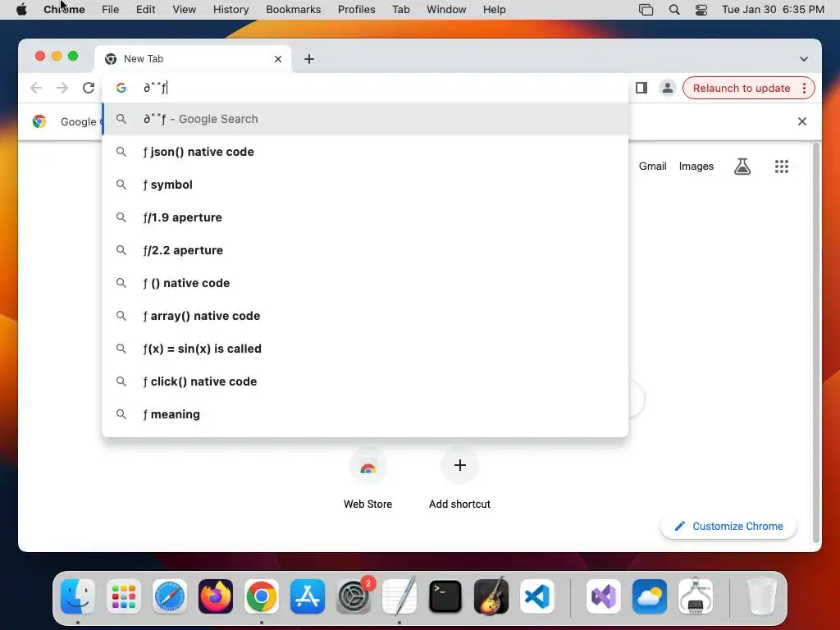Image resolution: width=840 pixels, height=630 pixels.
Task: Click the Add shortcut button
Action: tap(459, 478)
